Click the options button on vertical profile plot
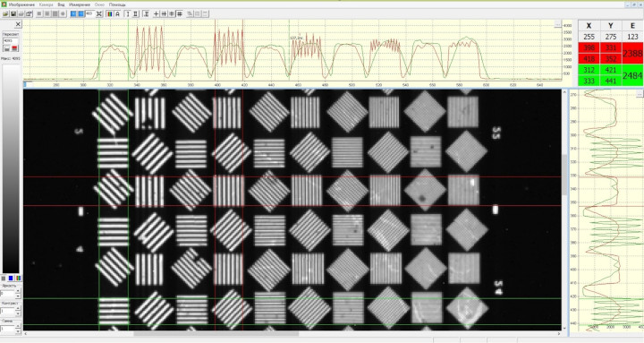 click(x=639, y=95)
